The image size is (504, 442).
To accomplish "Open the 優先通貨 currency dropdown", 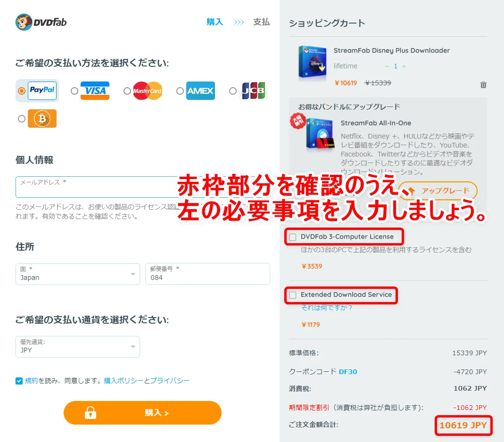I will [78, 347].
